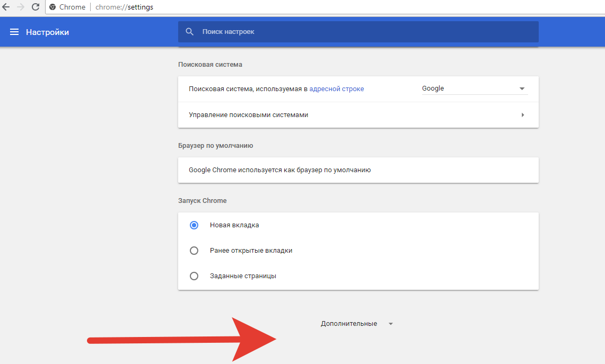The height and width of the screenshot is (364, 605).
Task: Click the browser back arrow
Action: click(x=6, y=7)
